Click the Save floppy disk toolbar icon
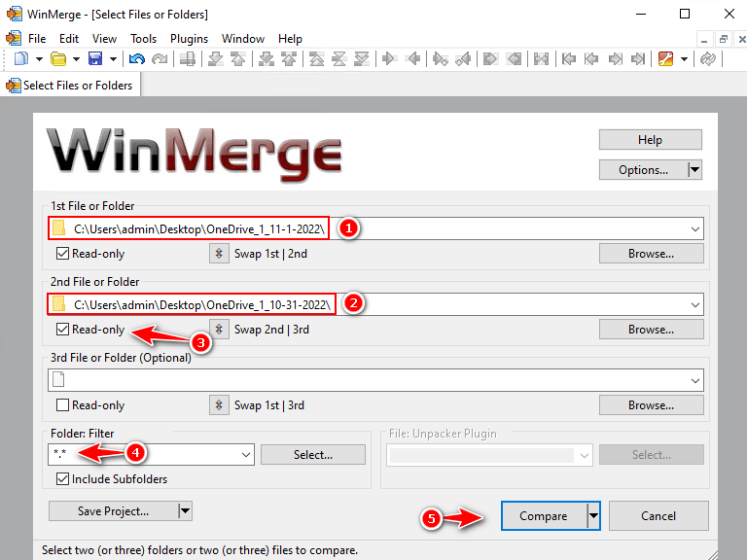Image resolution: width=747 pixels, height=560 pixels. coord(95,59)
